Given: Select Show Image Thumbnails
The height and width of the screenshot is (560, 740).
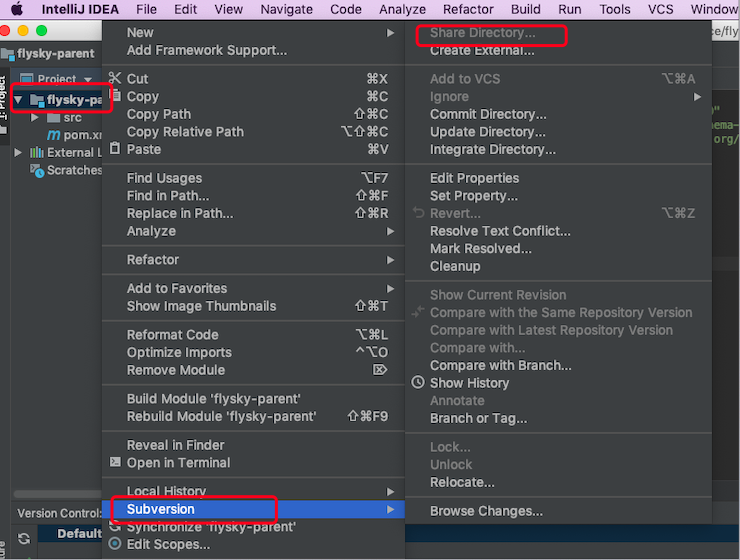Looking at the screenshot, I should 253,306.
